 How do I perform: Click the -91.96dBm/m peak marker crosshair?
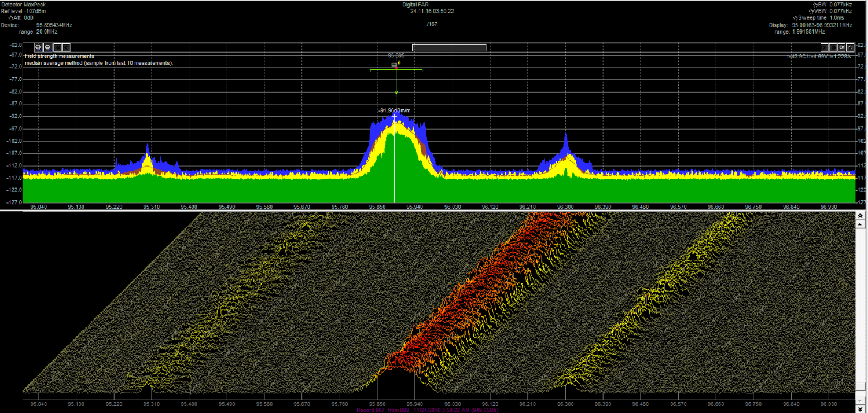pyautogui.click(x=395, y=116)
